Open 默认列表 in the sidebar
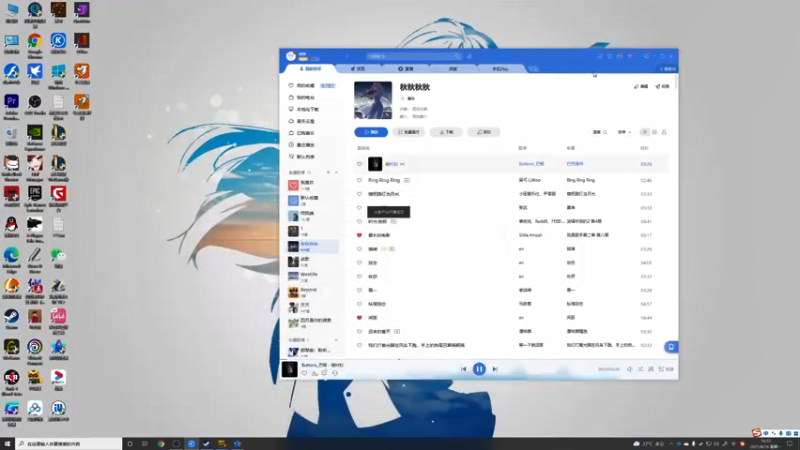This screenshot has height=450, width=800. (306, 157)
